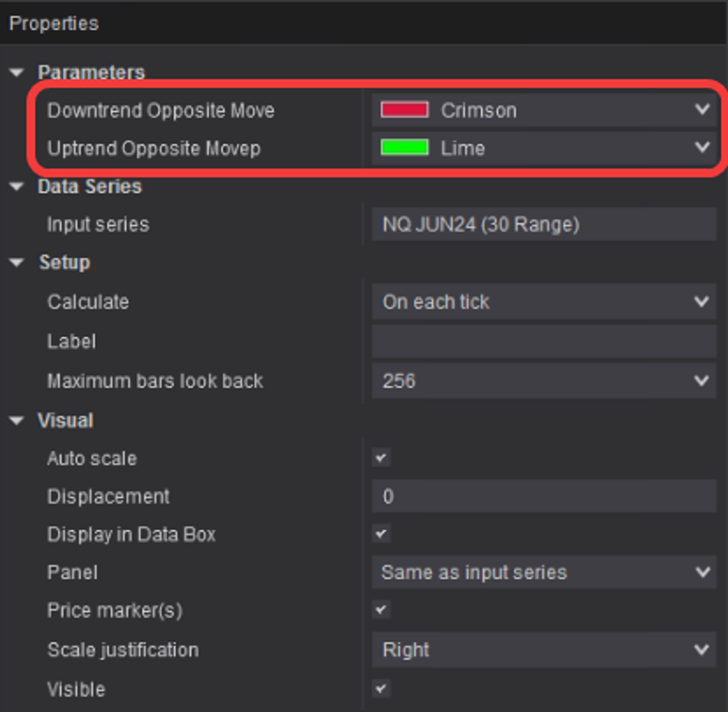
Task: Toggle the Price marker(s) checkbox
Action: (x=381, y=610)
